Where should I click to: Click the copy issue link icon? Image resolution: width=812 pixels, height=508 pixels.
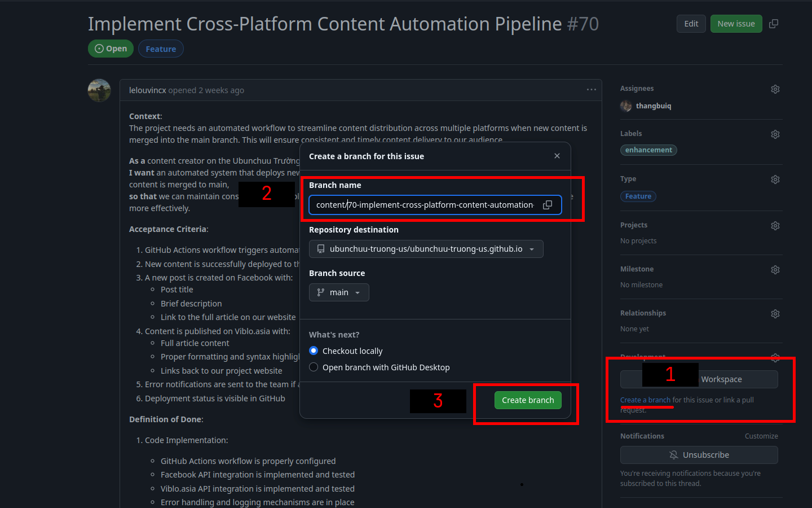coord(774,24)
